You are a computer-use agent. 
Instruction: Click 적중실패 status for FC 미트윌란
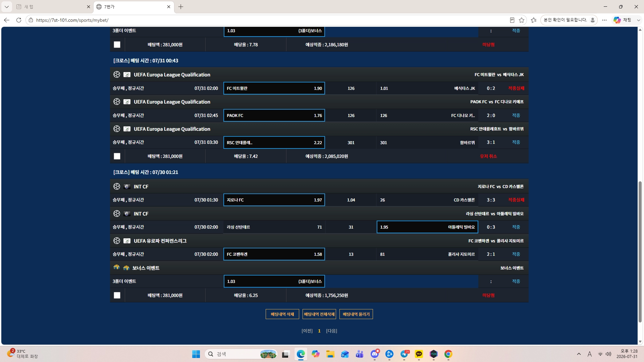516,88
